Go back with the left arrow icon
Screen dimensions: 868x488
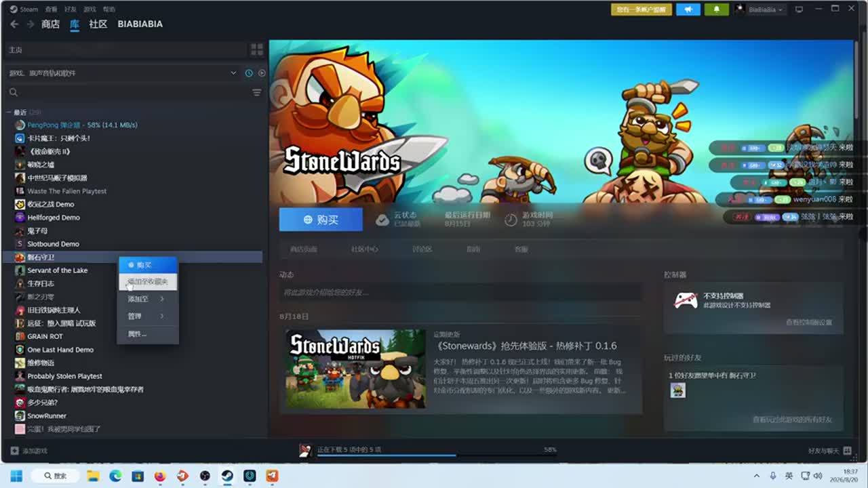(14, 24)
